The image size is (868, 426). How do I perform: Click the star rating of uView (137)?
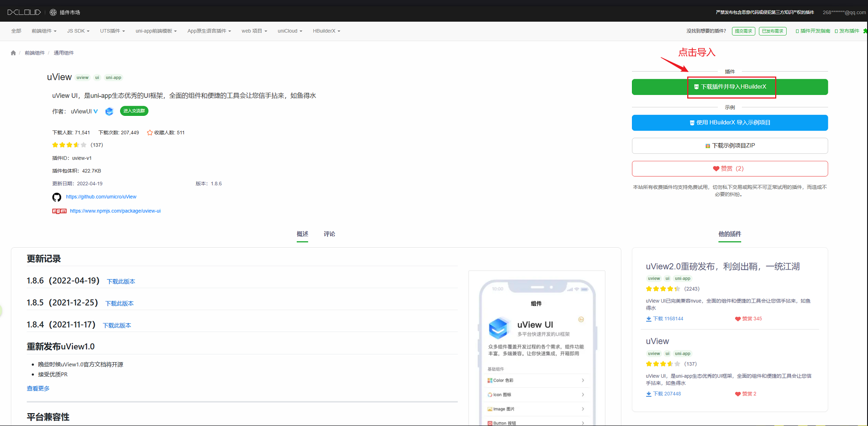click(69, 145)
